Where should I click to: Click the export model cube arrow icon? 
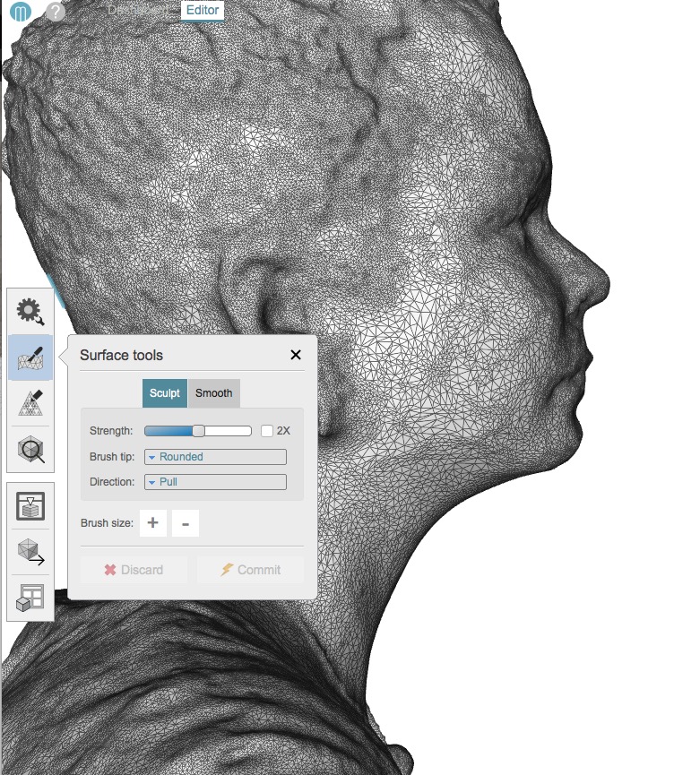[x=30, y=552]
